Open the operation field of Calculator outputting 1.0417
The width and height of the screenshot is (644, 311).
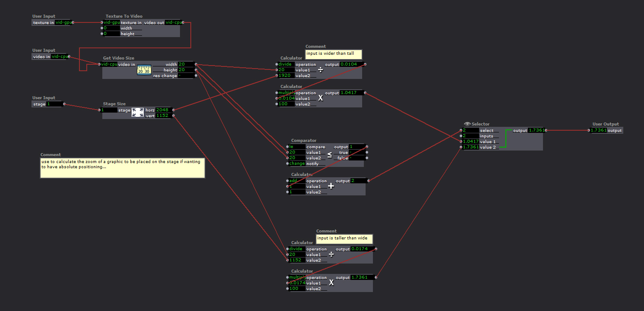pos(286,93)
